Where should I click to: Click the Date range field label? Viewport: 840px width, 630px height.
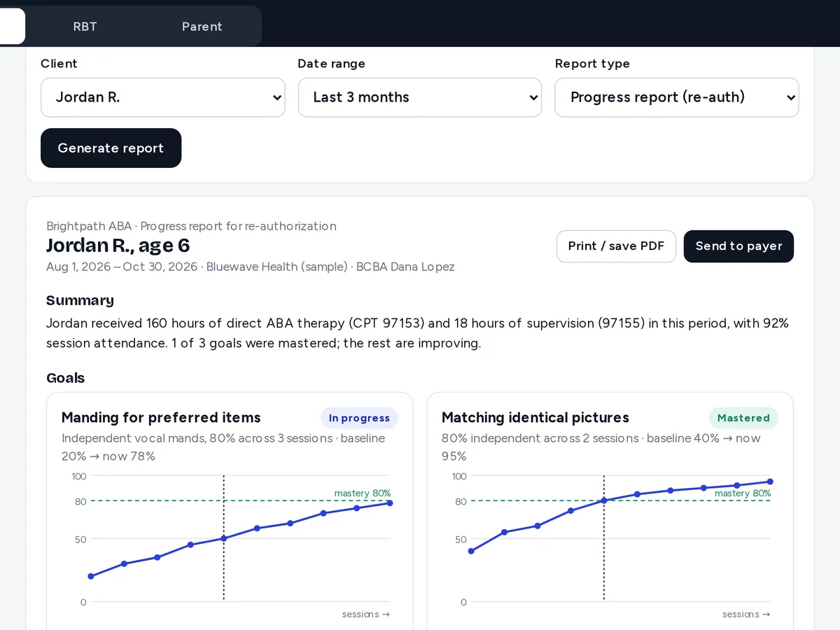[x=331, y=64]
